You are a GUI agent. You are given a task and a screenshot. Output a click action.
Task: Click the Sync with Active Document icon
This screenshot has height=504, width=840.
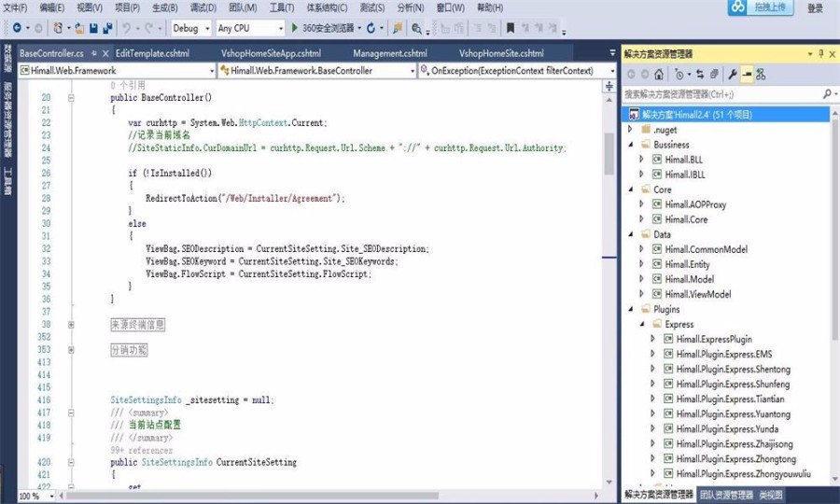pos(699,74)
